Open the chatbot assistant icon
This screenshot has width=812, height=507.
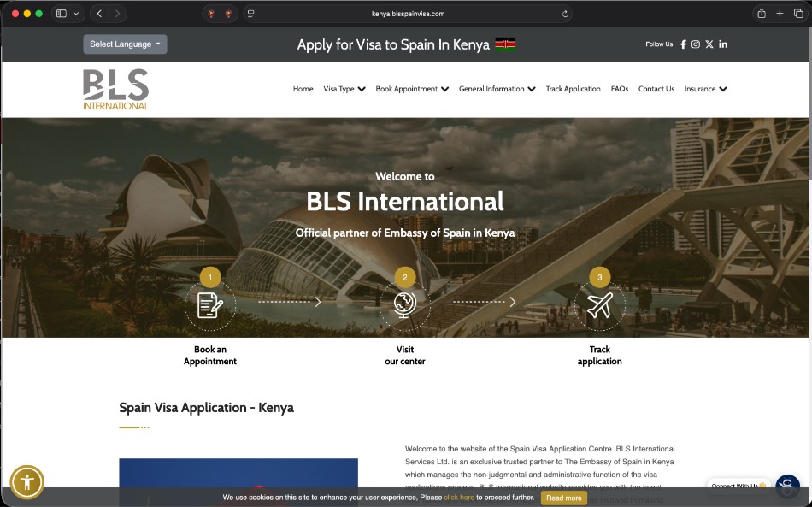[787, 486]
